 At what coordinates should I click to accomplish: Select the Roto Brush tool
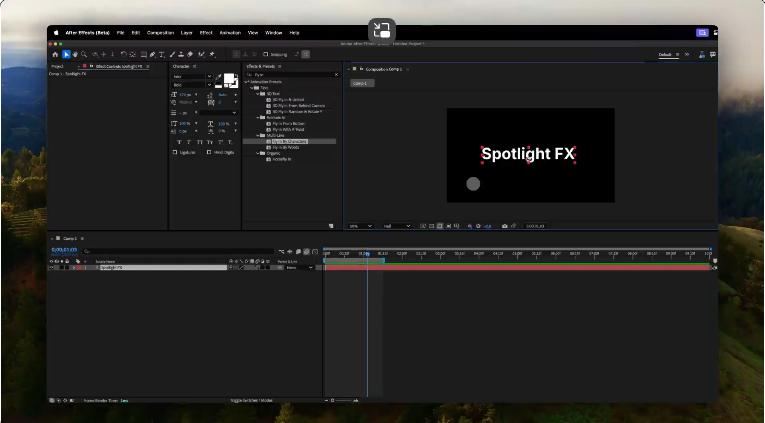(x=201, y=55)
